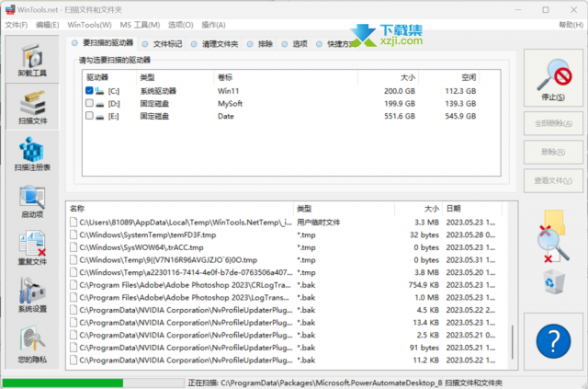Select the Windows\Temp\a2230116-7414 tmp row
The height and width of the screenshot is (389, 588).
click(x=283, y=272)
